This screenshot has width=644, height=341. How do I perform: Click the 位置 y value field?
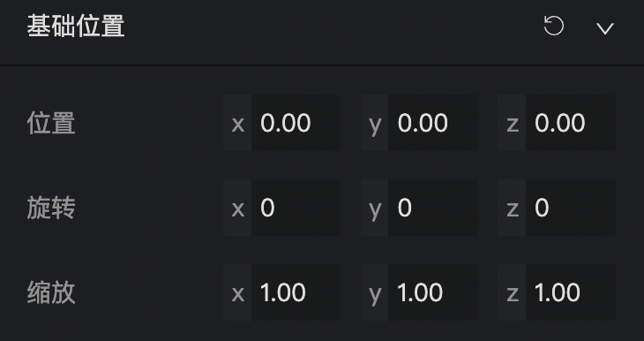coord(433,123)
